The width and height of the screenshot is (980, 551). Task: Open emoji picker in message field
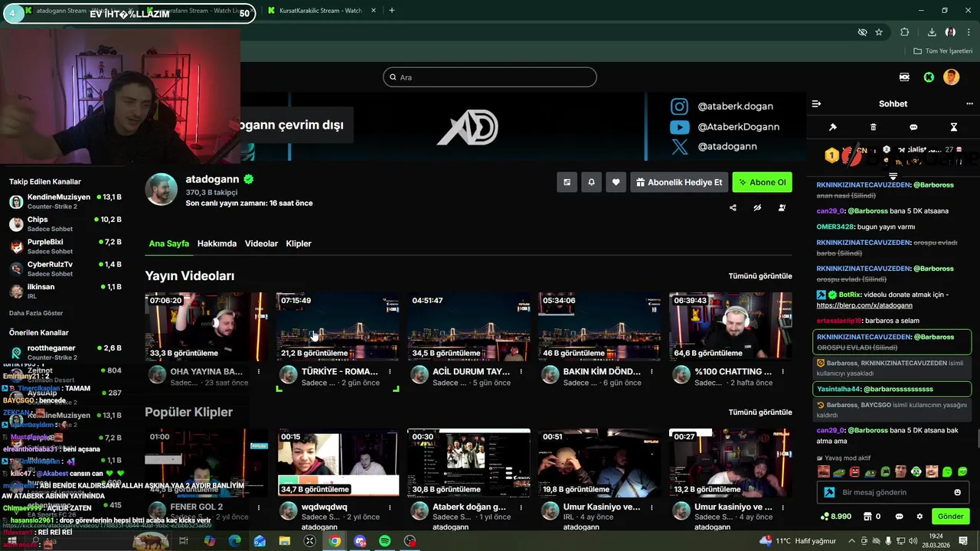957,492
